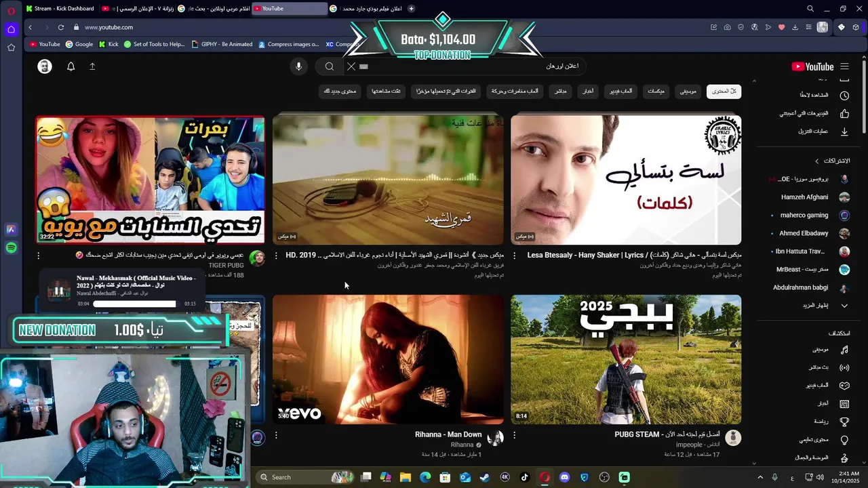The height and width of the screenshot is (488, 868).
Task: Pause the Nawal Mekhasmak mini player
Action: point(59,291)
